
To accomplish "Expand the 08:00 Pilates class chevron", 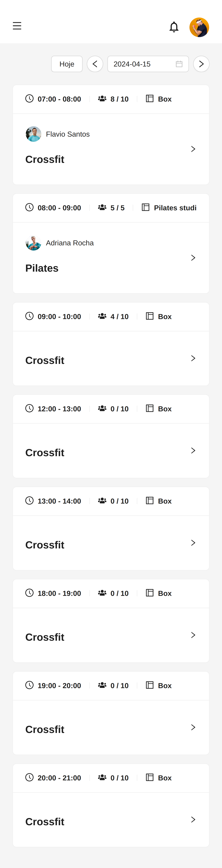I will pos(193,258).
